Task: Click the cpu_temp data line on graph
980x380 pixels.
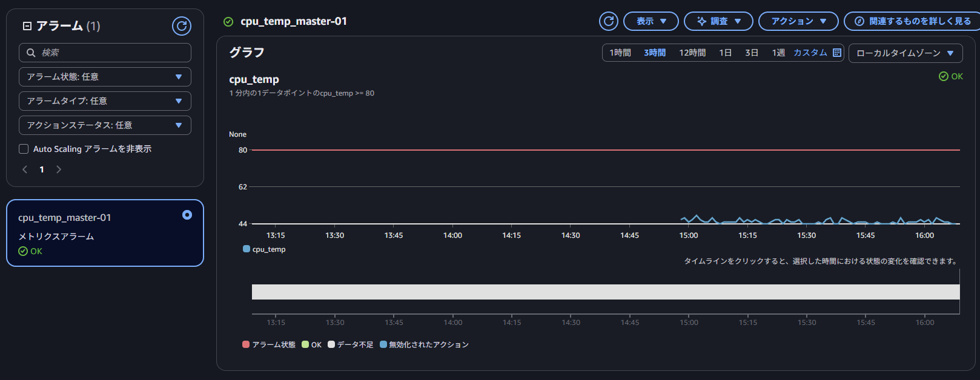Action: [819, 220]
